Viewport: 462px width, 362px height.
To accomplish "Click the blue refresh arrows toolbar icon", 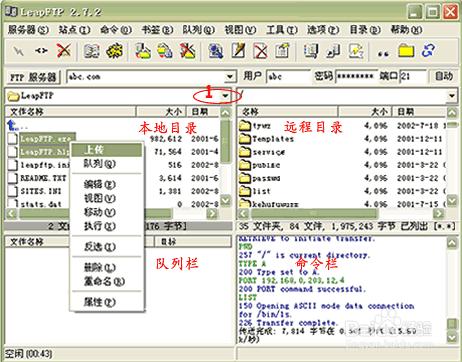I will 428,51.
